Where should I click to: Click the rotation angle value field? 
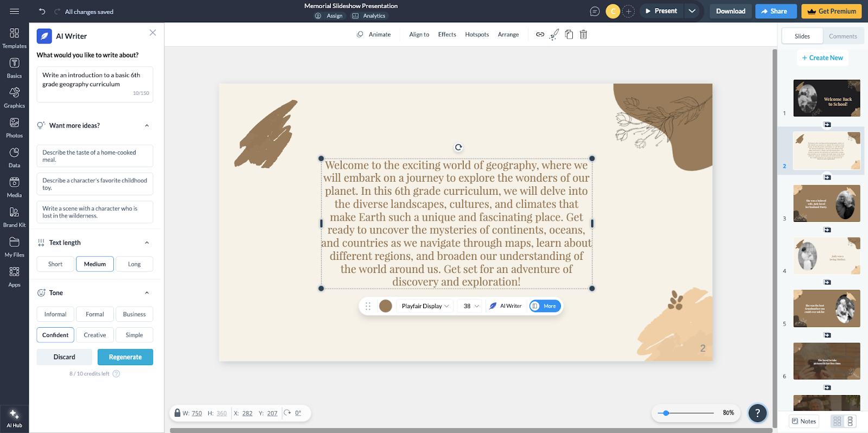click(298, 413)
